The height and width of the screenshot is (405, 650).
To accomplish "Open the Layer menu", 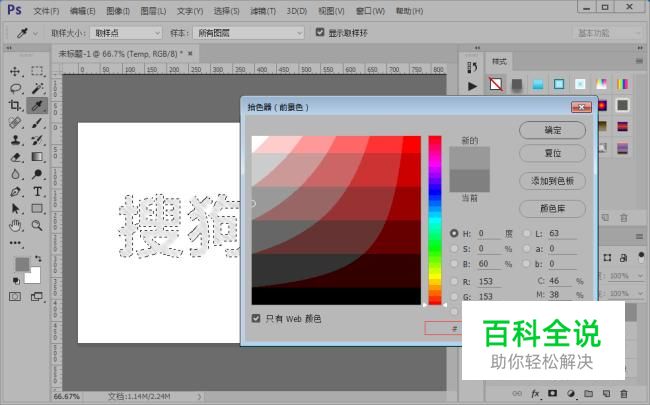I will 153,11.
